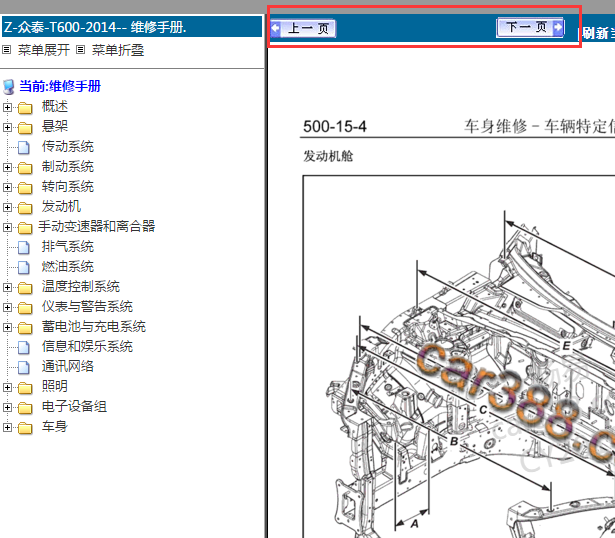The height and width of the screenshot is (538, 615).
Task: Open the 手动变速器和离合器 entry
Action: (x=96, y=226)
